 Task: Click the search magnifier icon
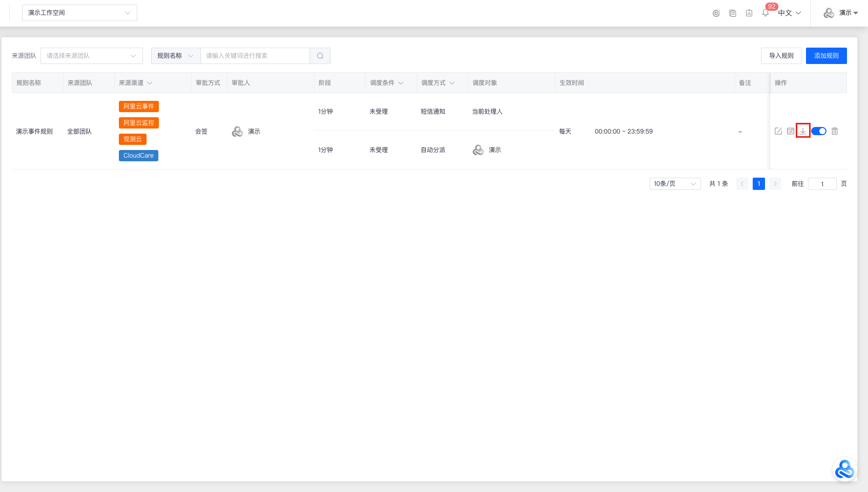pyautogui.click(x=320, y=56)
